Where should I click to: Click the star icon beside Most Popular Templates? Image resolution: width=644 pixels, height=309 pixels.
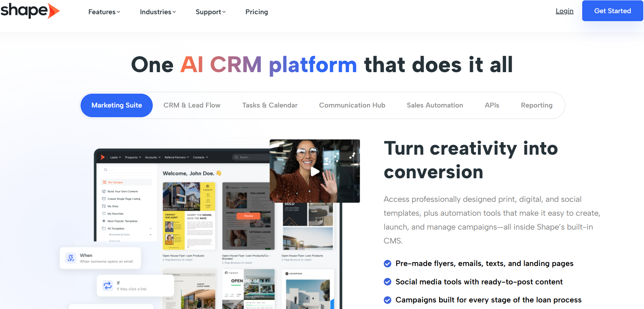104,221
